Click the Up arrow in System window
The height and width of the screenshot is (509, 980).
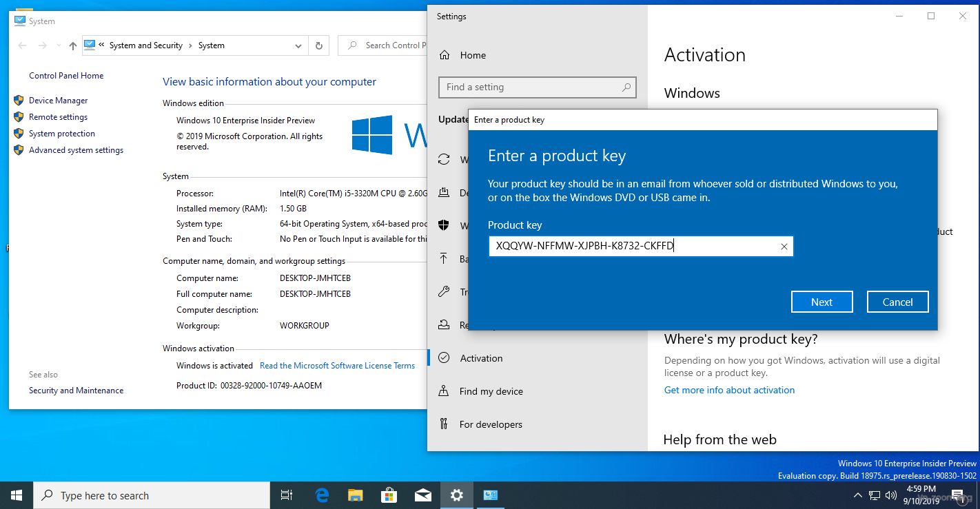[73, 45]
